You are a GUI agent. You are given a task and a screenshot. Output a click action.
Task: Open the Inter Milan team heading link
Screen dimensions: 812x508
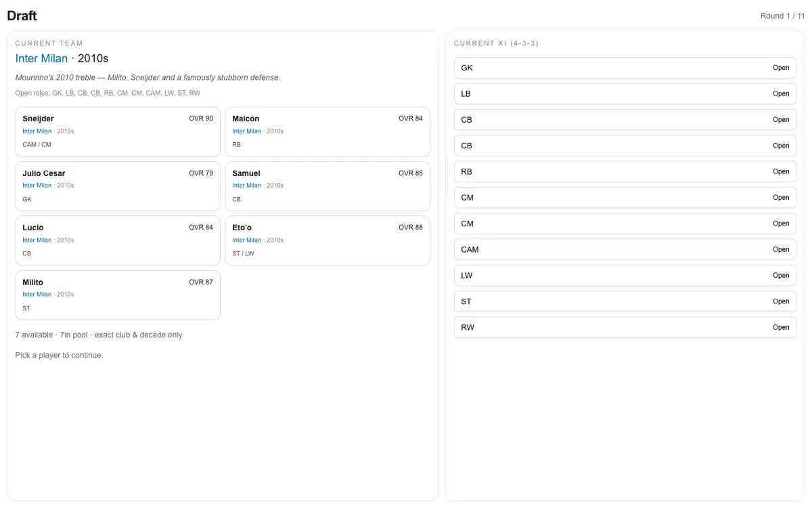tap(41, 59)
